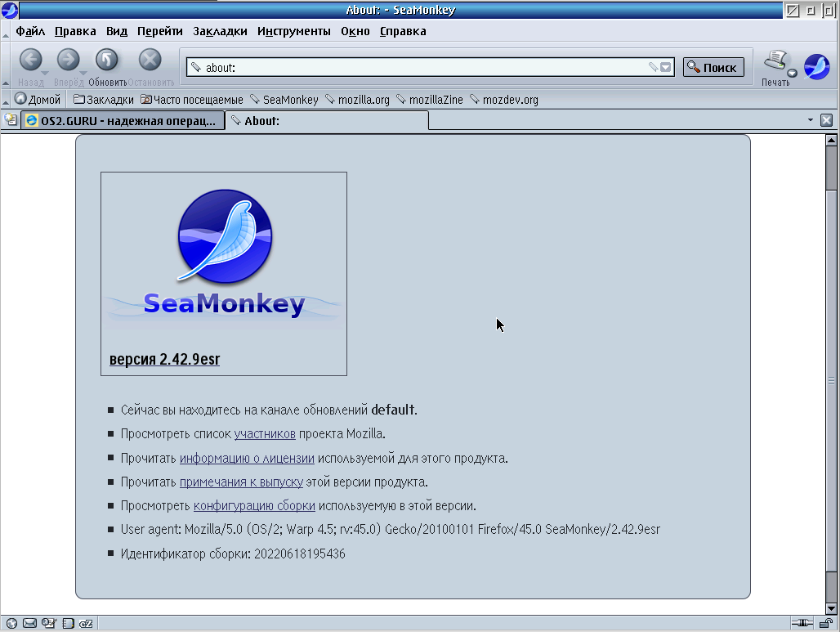Expand the address bar history dropdown
The width and height of the screenshot is (840, 632).
665,68
